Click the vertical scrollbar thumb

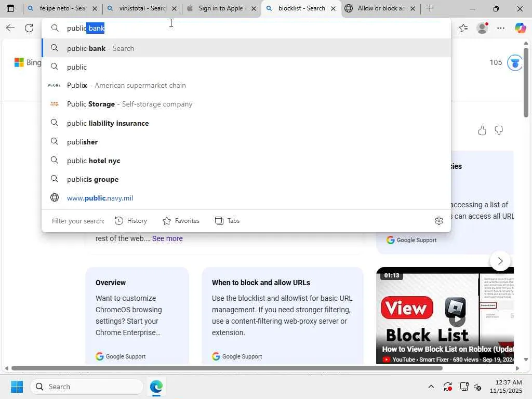pos(526,83)
